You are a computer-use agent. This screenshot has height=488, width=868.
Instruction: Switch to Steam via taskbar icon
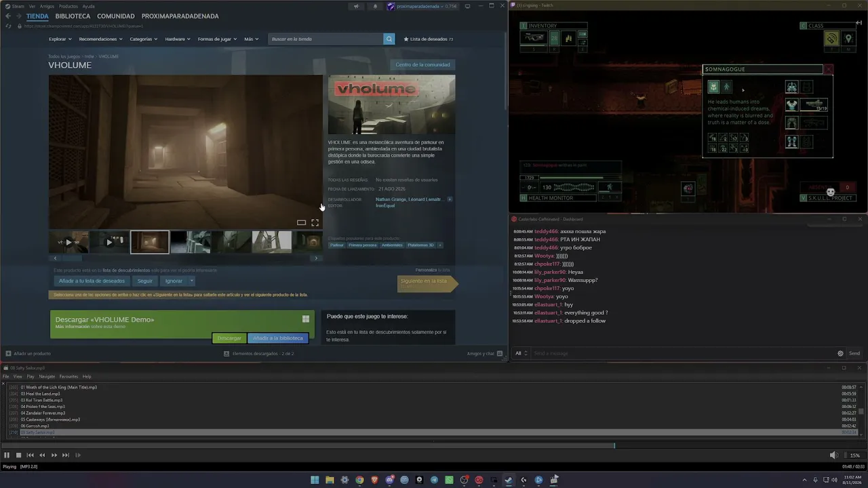509,480
